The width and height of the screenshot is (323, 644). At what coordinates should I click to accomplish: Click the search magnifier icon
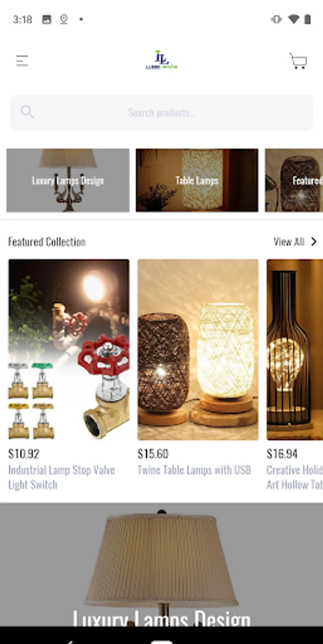[27, 112]
